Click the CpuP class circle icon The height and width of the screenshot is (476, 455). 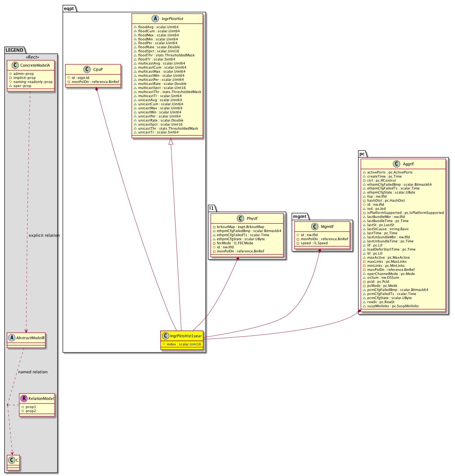click(87, 70)
